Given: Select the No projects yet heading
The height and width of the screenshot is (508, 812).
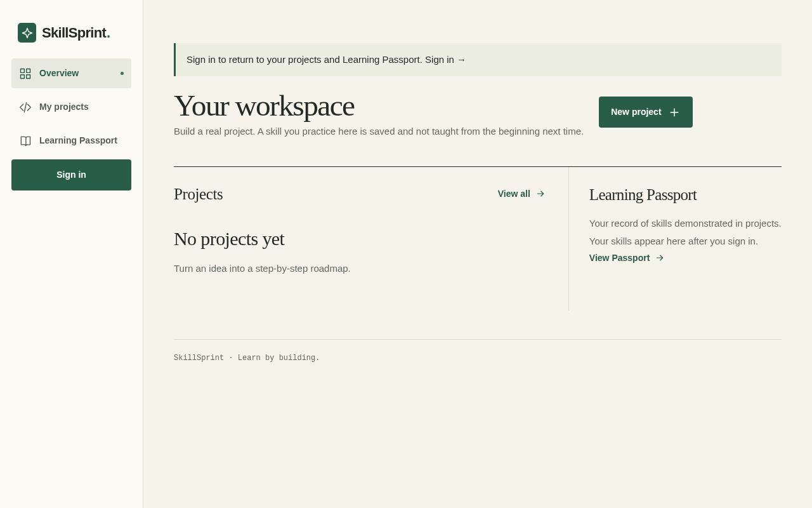Looking at the screenshot, I should pos(229,239).
